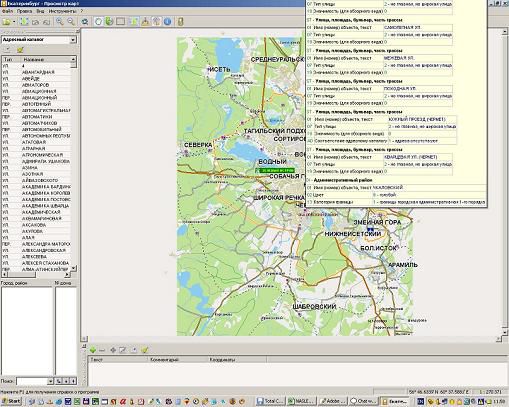Click the green fit-whole-map toolbar icon

pos(24,22)
